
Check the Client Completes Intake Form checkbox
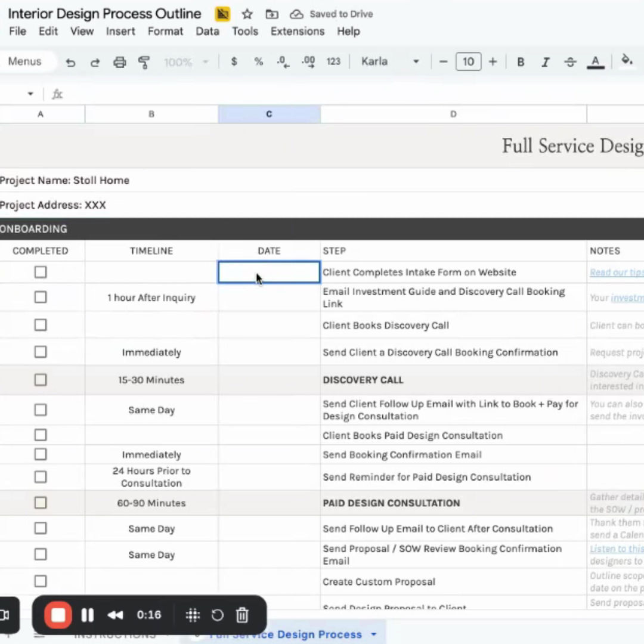pyautogui.click(x=41, y=273)
